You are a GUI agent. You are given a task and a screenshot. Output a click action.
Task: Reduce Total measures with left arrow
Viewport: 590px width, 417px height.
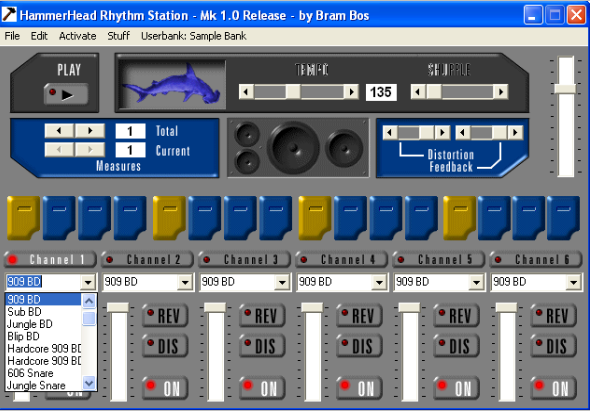click(59, 131)
